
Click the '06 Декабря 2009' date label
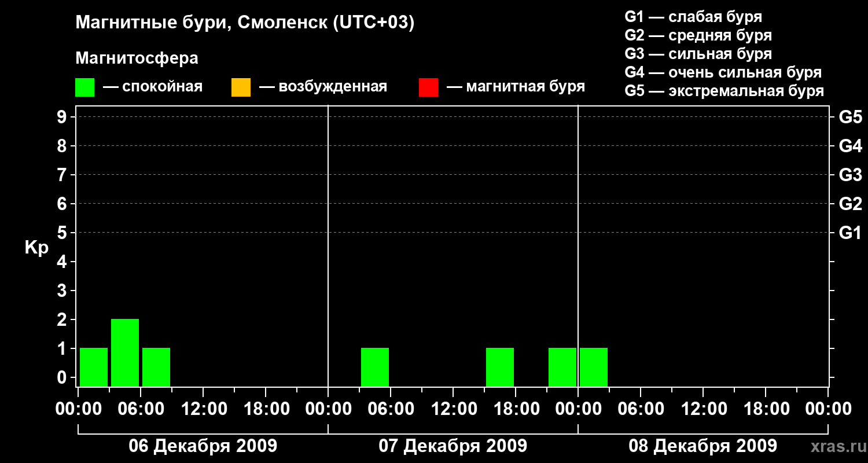coord(203,446)
